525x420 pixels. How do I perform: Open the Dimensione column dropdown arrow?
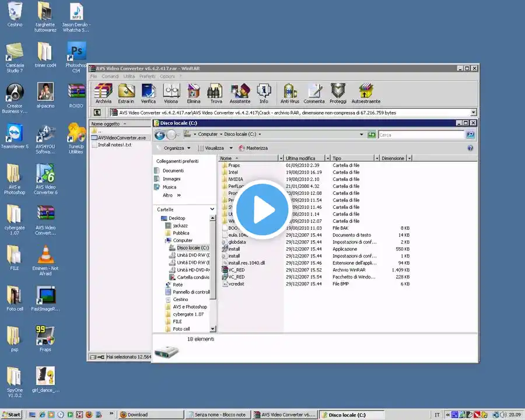pyautogui.click(x=409, y=158)
